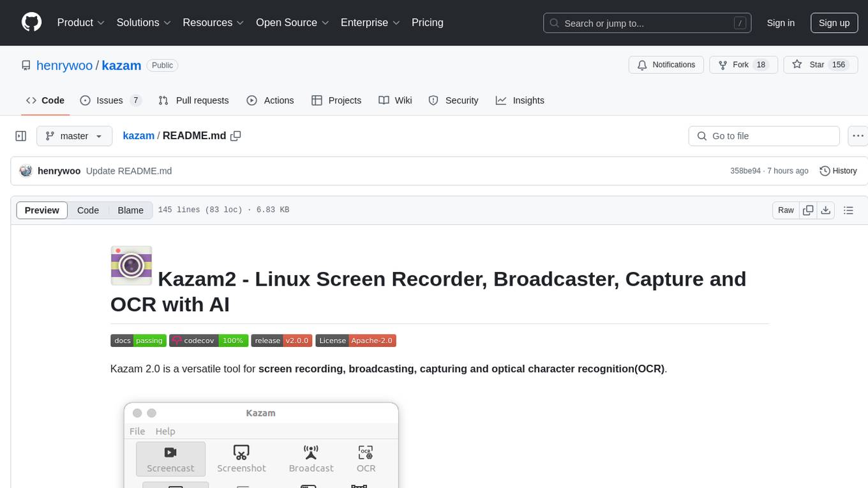
Task: Open the Product menu
Action: [x=81, y=22]
